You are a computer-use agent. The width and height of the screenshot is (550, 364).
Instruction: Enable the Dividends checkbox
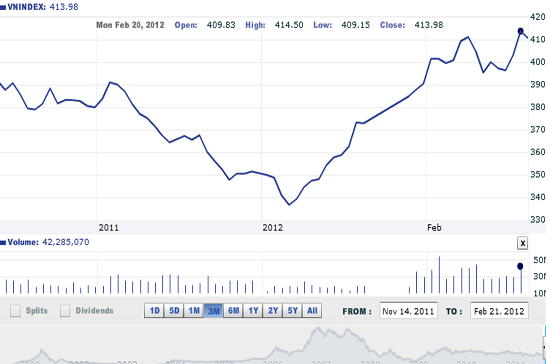click(x=65, y=311)
